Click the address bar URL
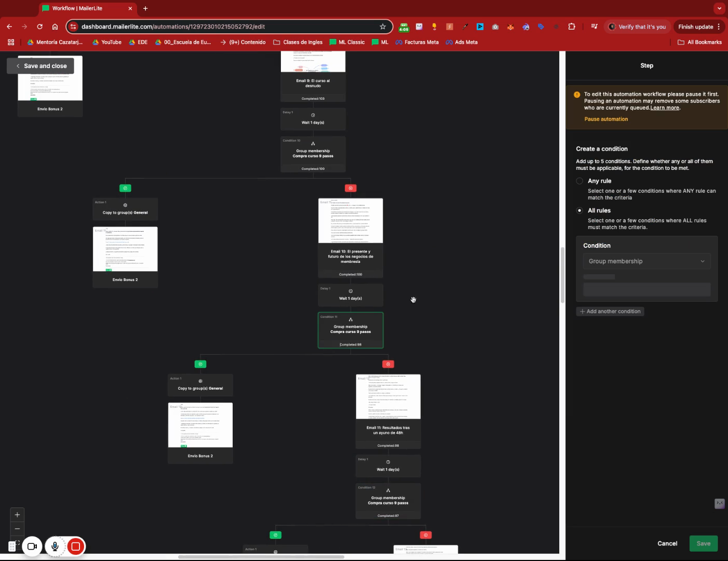 (x=173, y=26)
